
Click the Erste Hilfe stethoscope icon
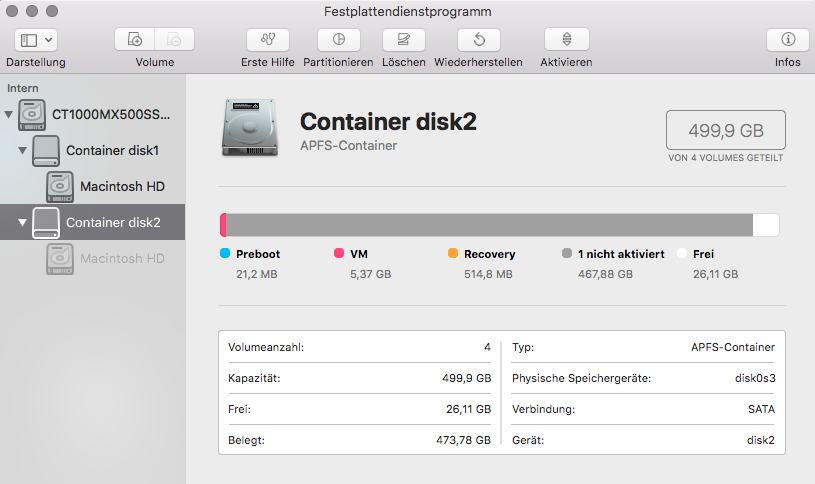point(268,40)
